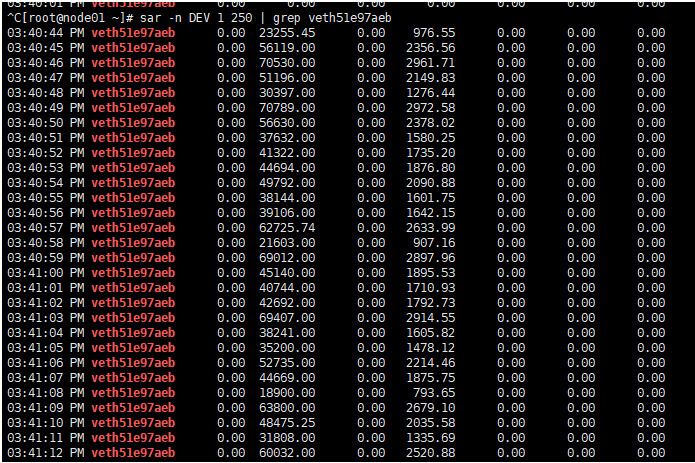The image size is (695, 463).
Task: Select value 70789.00
Action: click(x=287, y=108)
